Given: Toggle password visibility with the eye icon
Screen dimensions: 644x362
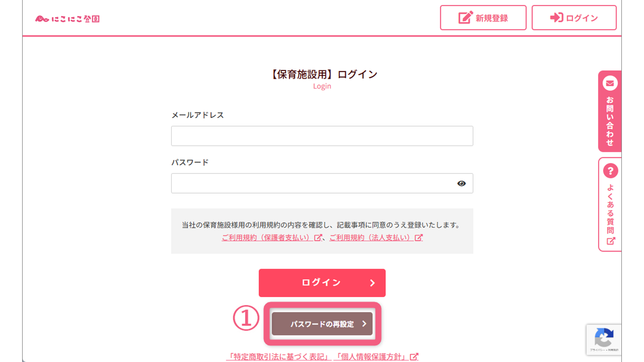Looking at the screenshot, I should point(461,183).
